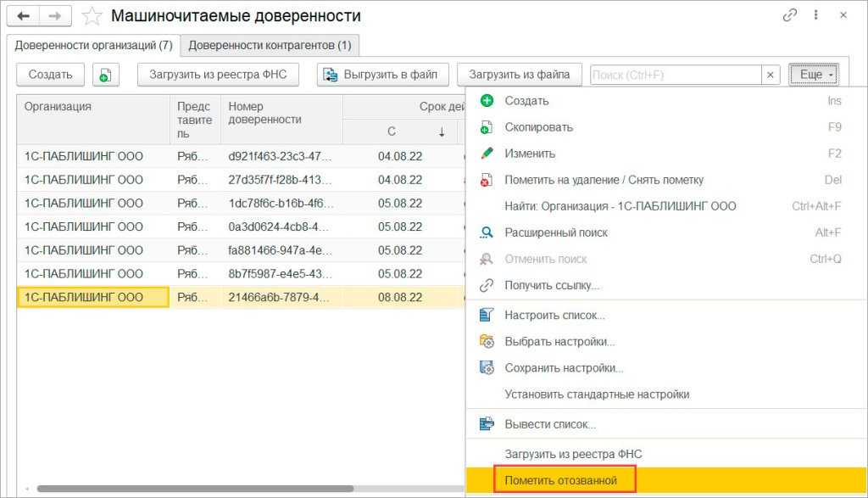Click 'Выгрузить в файл' button
The height and width of the screenshot is (498, 868).
pos(382,75)
